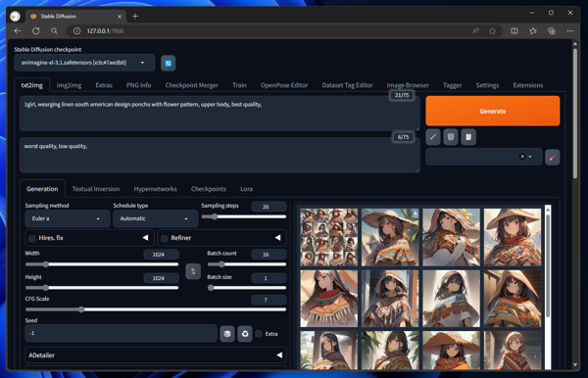Open the Textual Inversion sub-tab
Image resolution: width=588 pixels, height=378 pixels.
[96, 189]
